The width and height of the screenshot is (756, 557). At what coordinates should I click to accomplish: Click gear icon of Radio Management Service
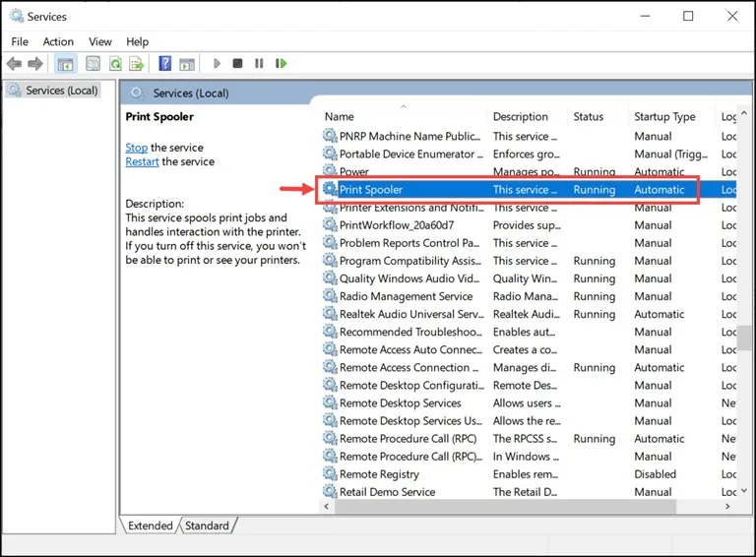[330, 296]
